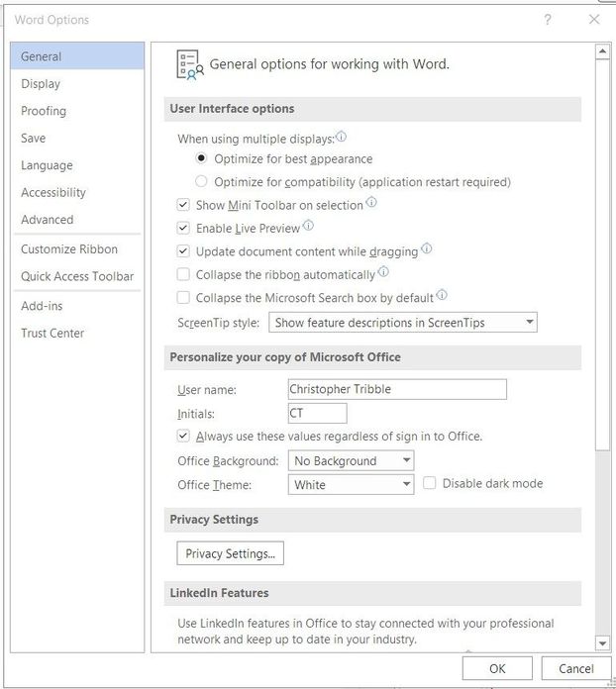Open Trust Center settings
The height and width of the screenshot is (689, 616).
tap(77, 333)
